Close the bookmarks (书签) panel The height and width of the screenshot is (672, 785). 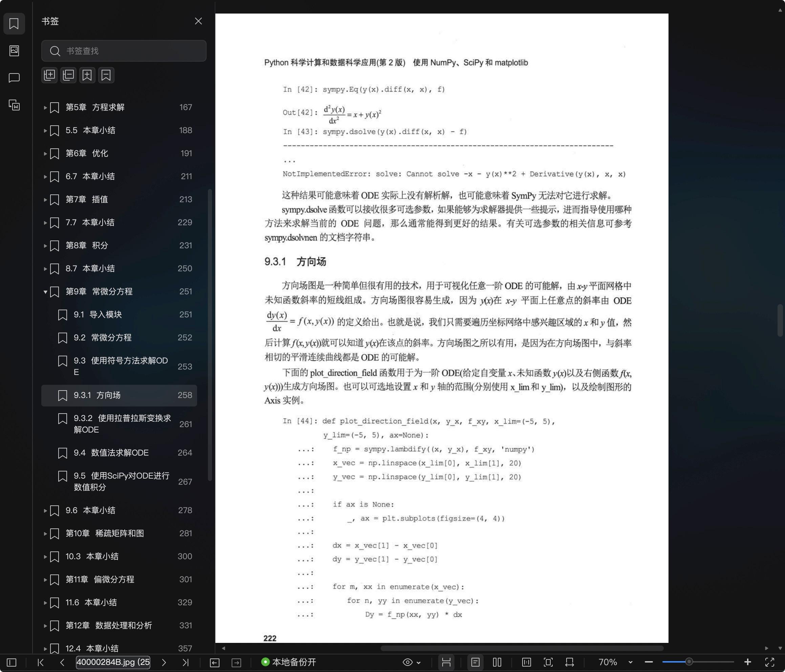point(198,21)
